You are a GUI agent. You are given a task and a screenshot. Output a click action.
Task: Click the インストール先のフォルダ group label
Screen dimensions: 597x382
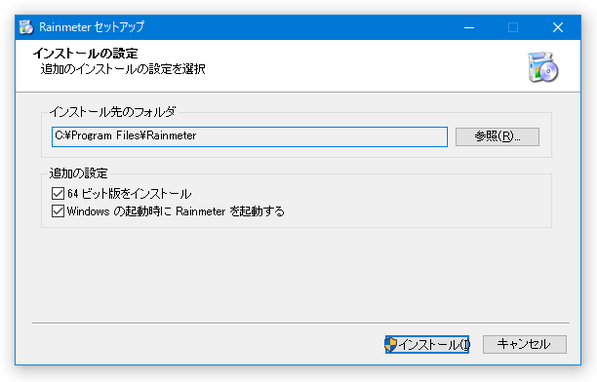click(x=113, y=112)
